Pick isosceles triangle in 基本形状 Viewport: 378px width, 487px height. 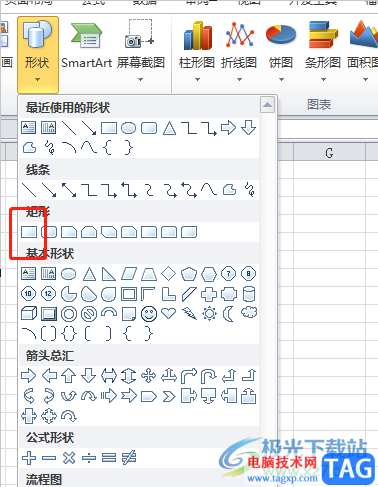pyautogui.click(x=89, y=274)
